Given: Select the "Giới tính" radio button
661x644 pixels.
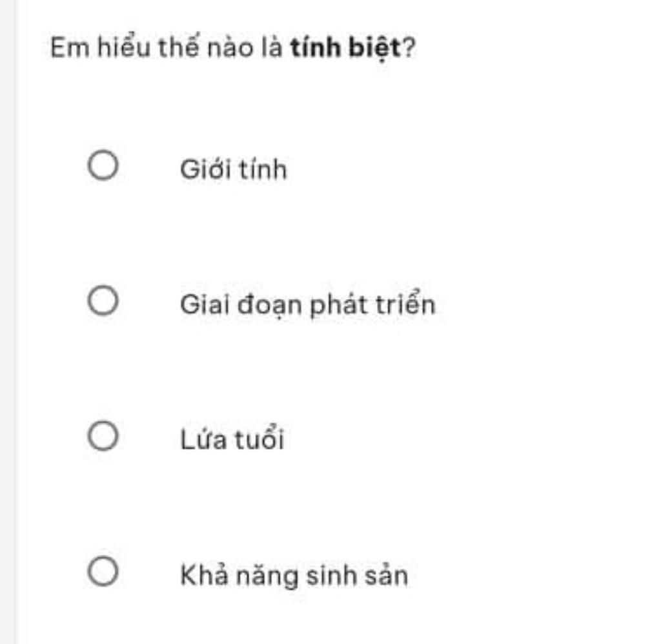Looking at the screenshot, I should click(103, 165).
